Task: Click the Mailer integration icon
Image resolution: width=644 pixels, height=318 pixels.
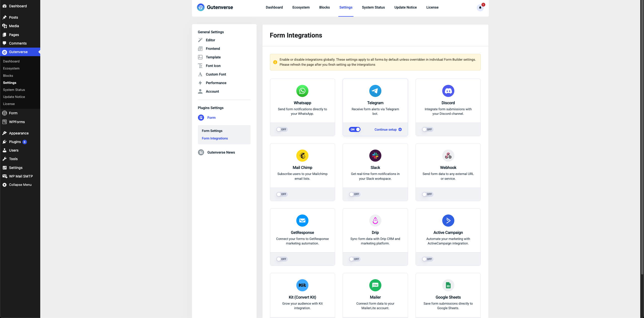Action: point(375,285)
